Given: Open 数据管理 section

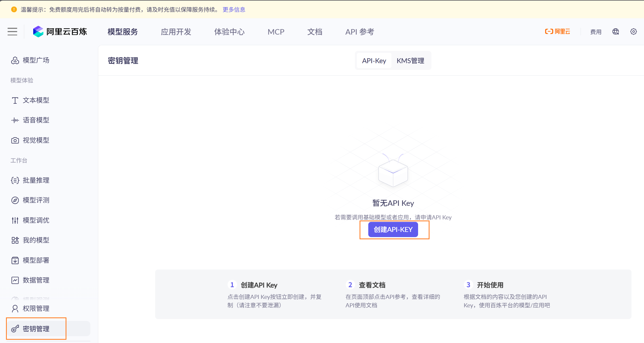Looking at the screenshot, I should (x=36, y=280).
